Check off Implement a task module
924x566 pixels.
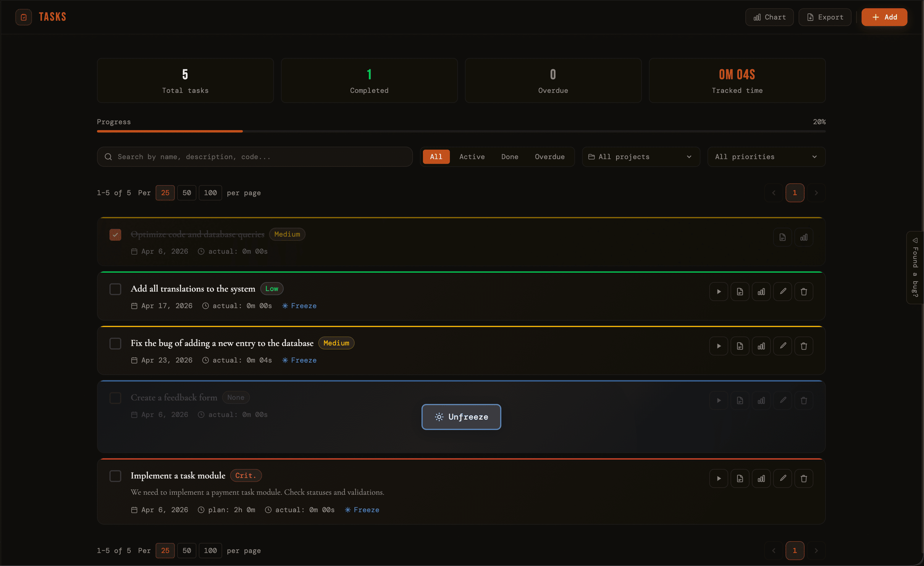pos(115,476)
